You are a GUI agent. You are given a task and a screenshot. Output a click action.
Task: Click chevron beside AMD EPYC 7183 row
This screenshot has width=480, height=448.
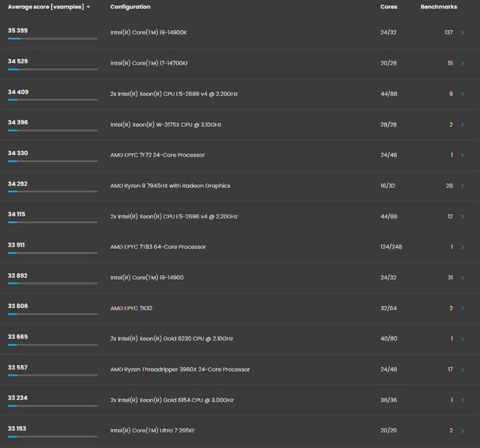coord(462,247)
